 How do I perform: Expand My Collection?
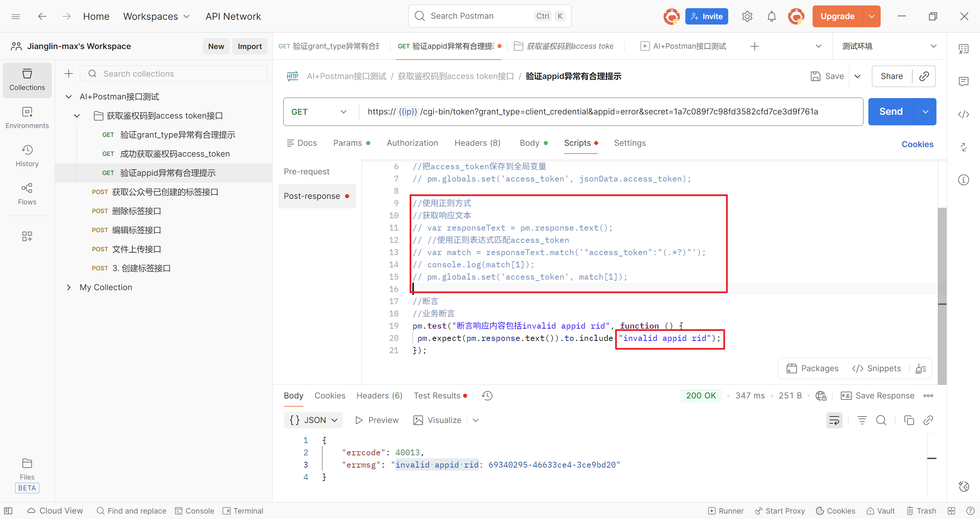click(68, 287)
